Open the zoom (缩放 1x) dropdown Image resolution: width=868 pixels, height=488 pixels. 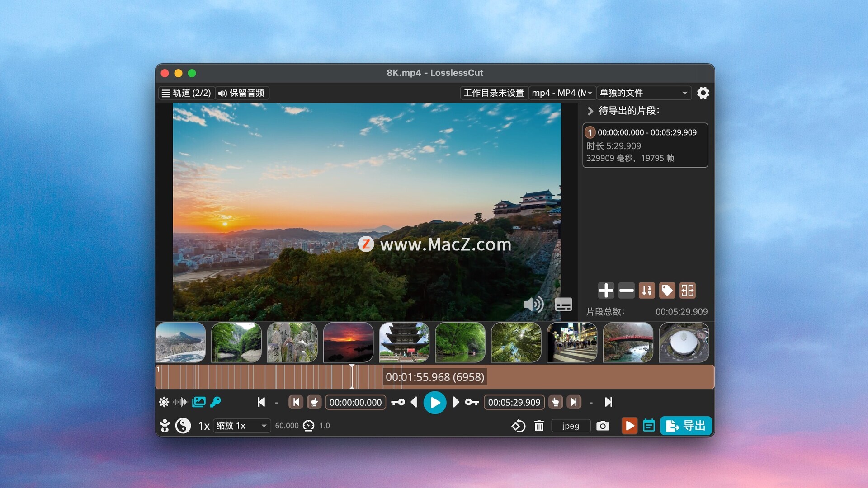[242, 426]
